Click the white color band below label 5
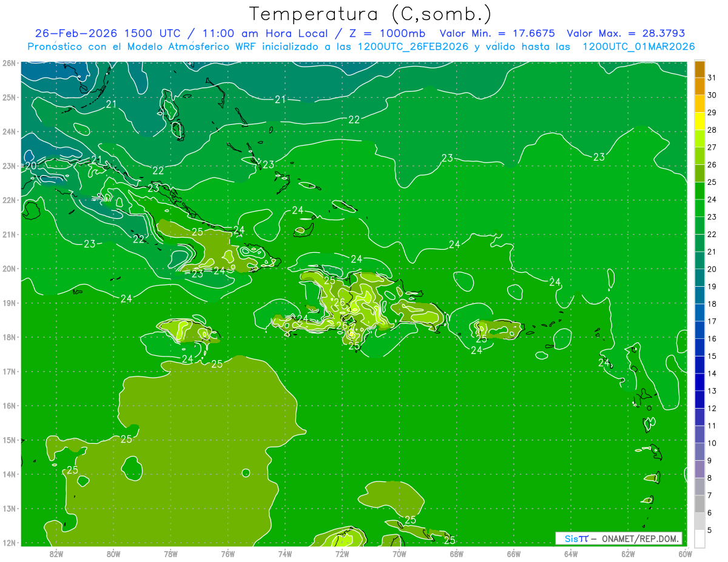This screenshot has width=728, height=562. click(699, 539)
